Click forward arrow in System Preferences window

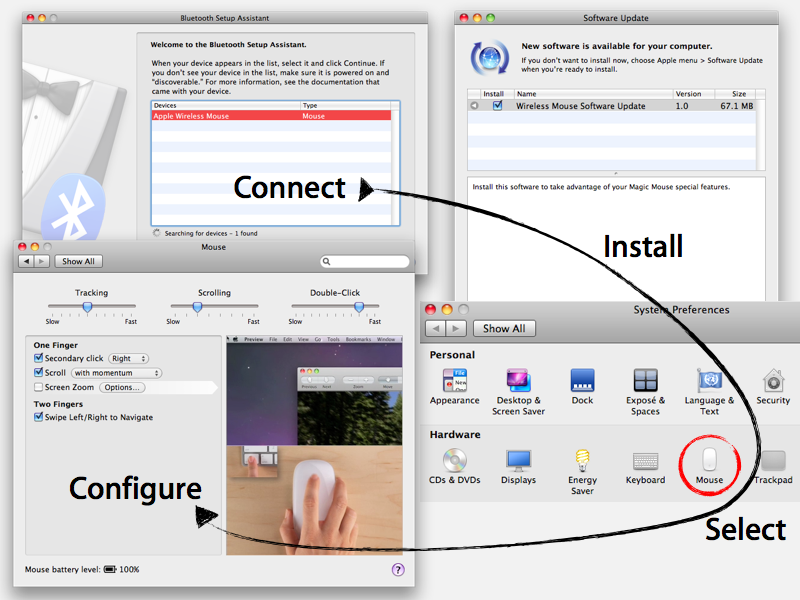tap(456, 329)
